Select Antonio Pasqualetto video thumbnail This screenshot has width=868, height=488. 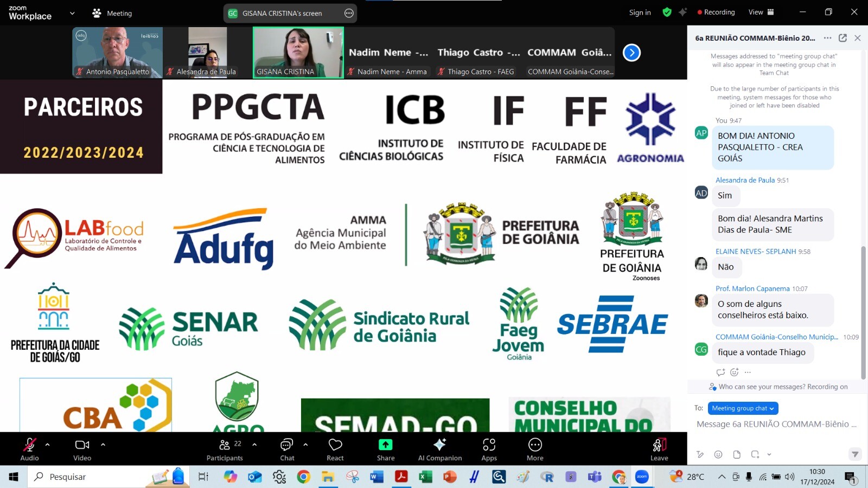pos(117,53)
